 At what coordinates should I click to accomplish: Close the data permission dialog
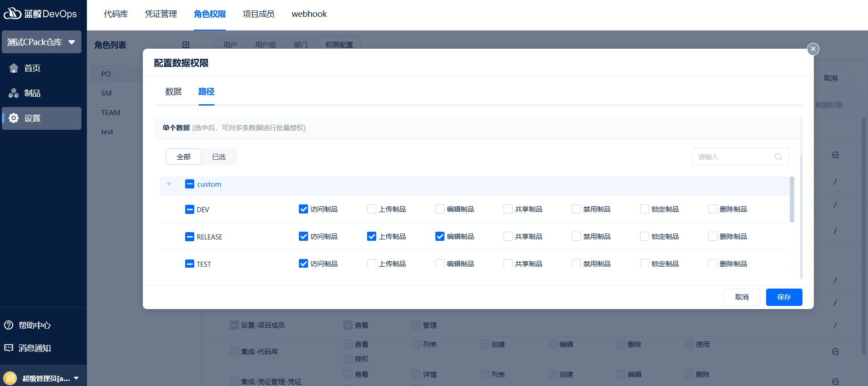813,49
